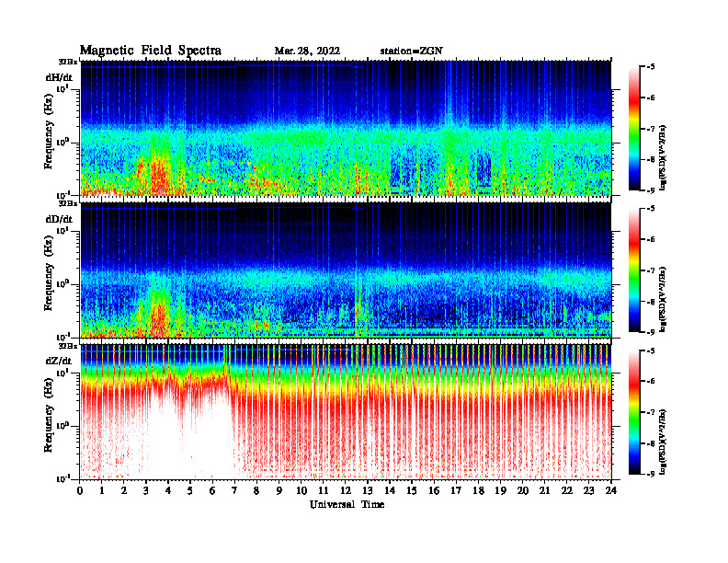The image size is (728, 563).
Task: Click hour 16 on the time axis
Action: 434,491
